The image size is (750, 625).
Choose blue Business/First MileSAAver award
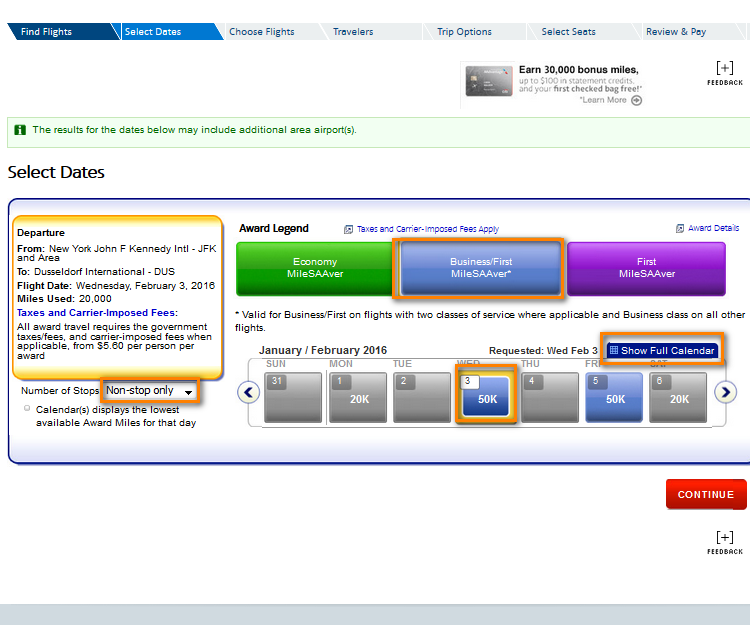point(480,268)
